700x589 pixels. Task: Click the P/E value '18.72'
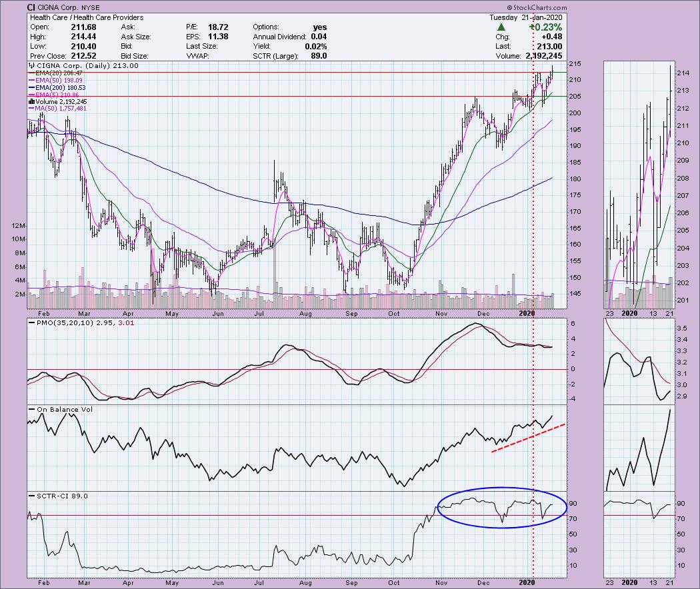[218, 27]
